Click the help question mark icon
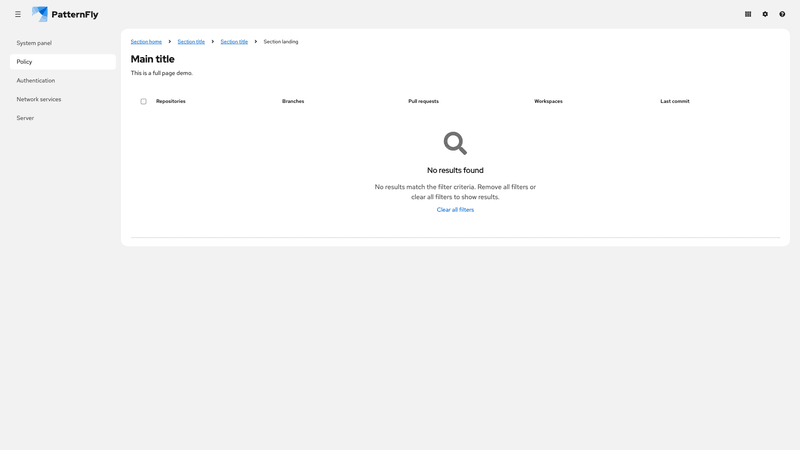The width and height of the screenshot is (800, 450). (x=782, y=14)
